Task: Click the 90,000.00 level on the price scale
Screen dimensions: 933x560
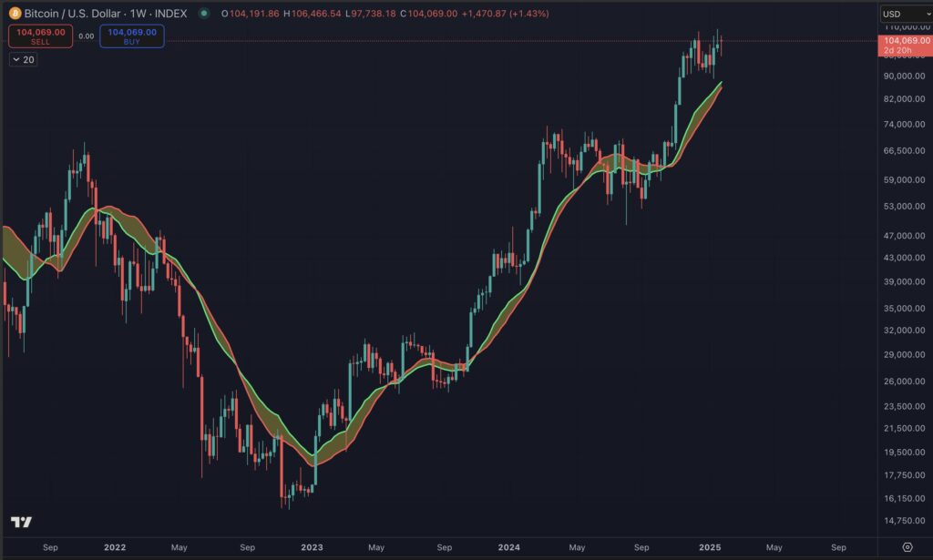Action: [903, 76]
